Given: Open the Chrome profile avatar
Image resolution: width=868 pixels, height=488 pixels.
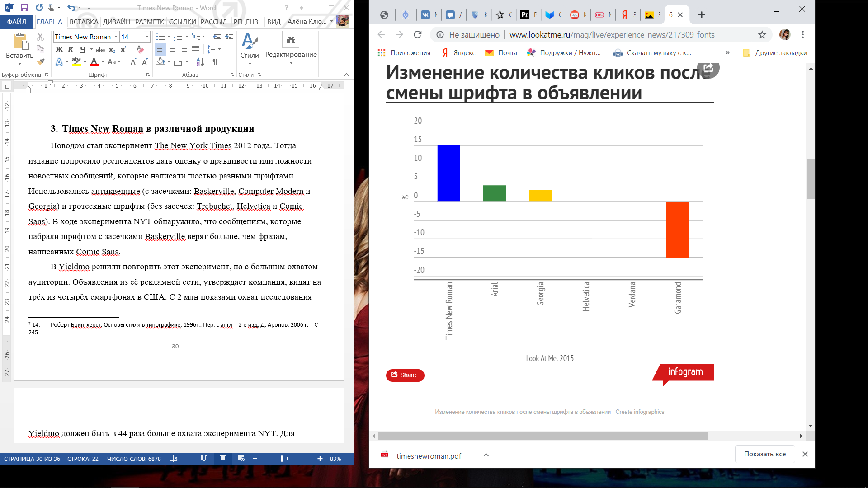Looking at the screenshot, I should pyautogui.click(x=785, y=35).
